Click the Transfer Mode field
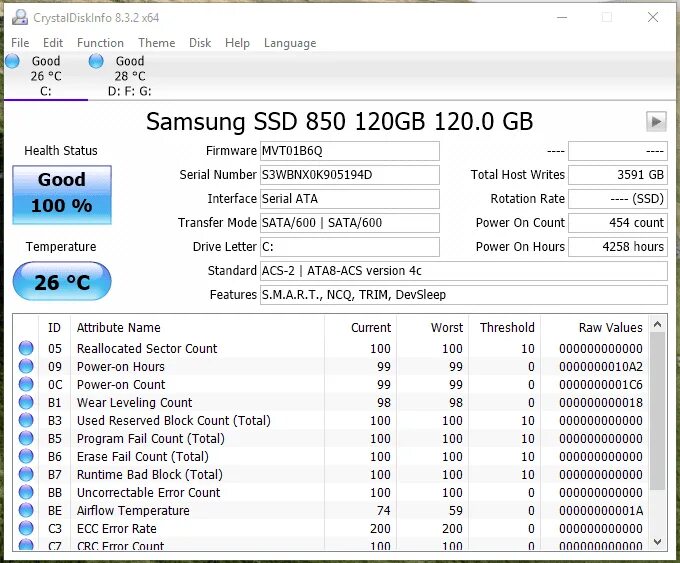 (x=350, y=223)
